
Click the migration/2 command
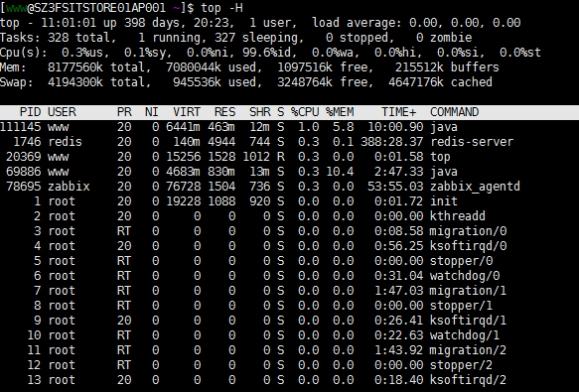(468, 350)
